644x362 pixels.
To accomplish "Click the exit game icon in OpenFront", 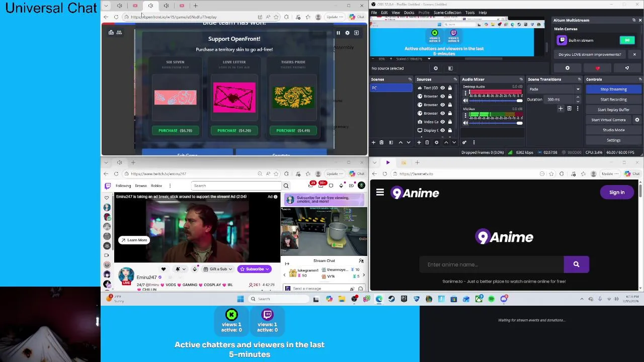I will pyautogui.click(x=356, y=33).
